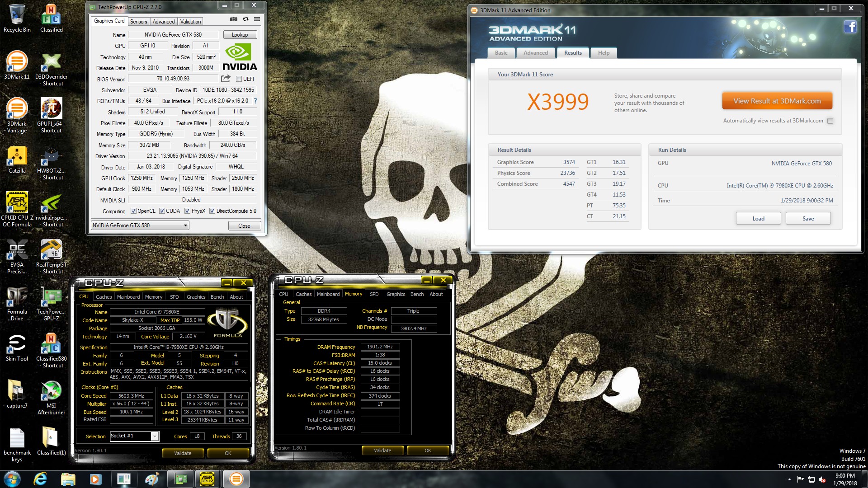
Task: Switch to GPU-Z Validation tab
Action: pyautogui.click(x=191, y=22)
